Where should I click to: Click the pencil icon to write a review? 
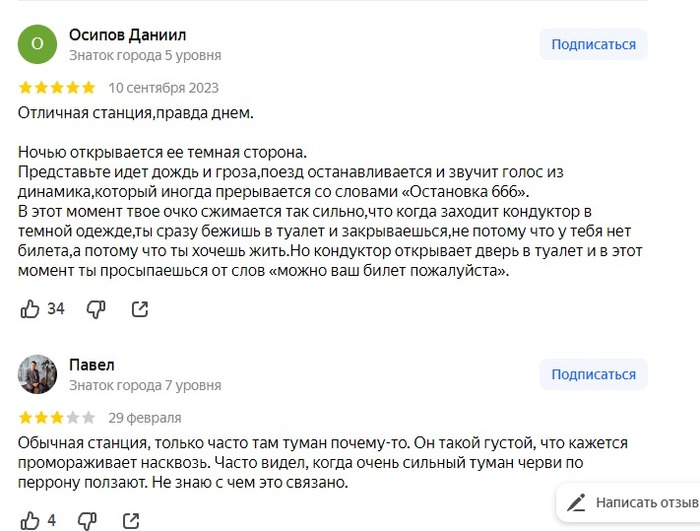(x=575, y=502)
